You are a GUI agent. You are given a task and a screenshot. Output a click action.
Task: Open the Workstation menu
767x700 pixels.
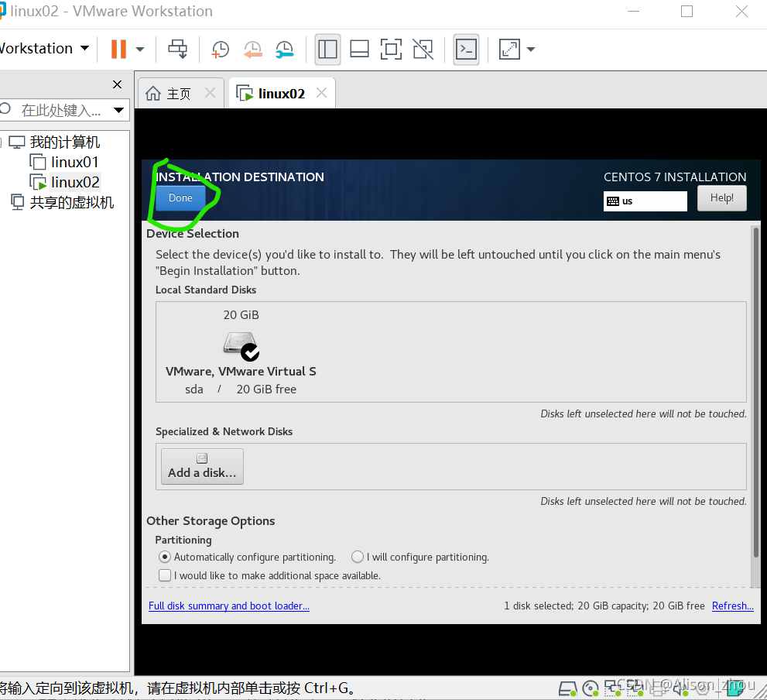pos(45,49)
